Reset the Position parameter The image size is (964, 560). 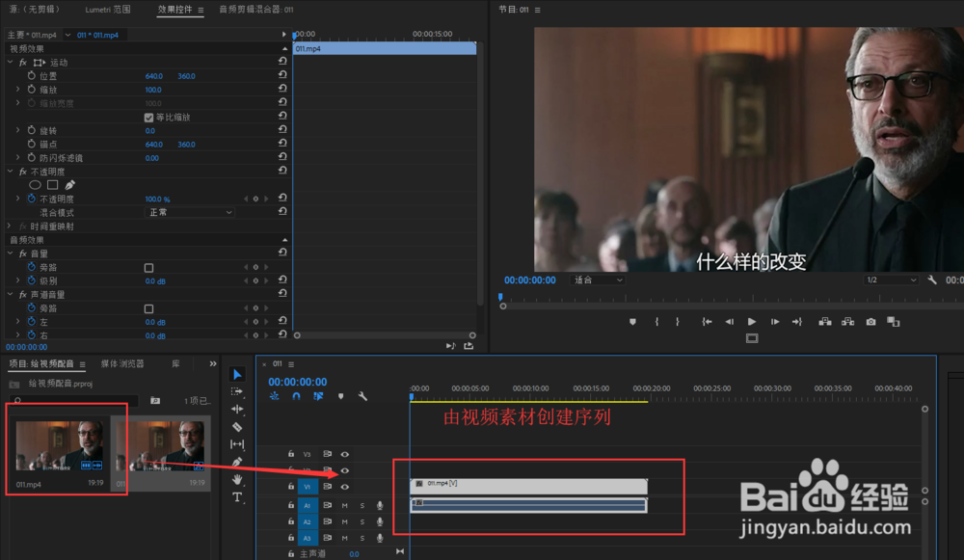coord(282,75)
